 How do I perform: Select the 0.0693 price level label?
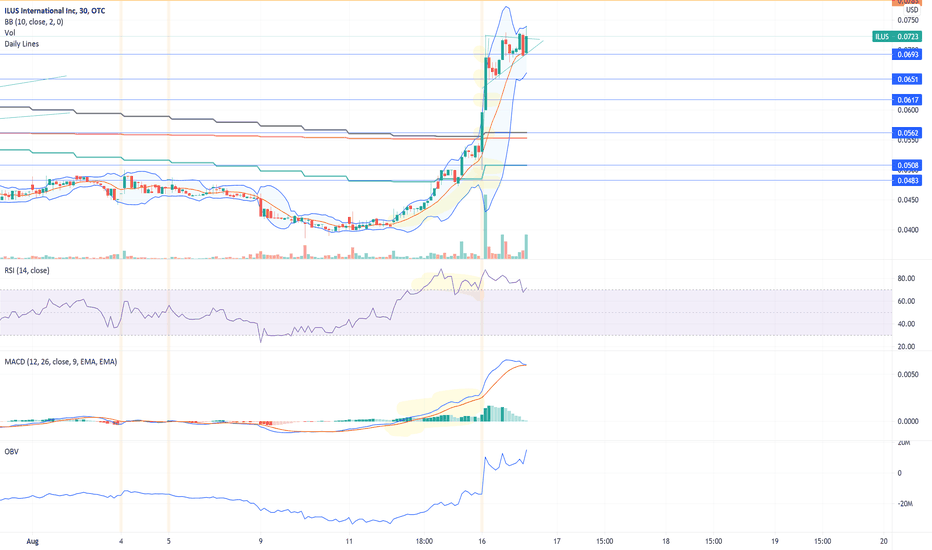(x=907, y=55)
